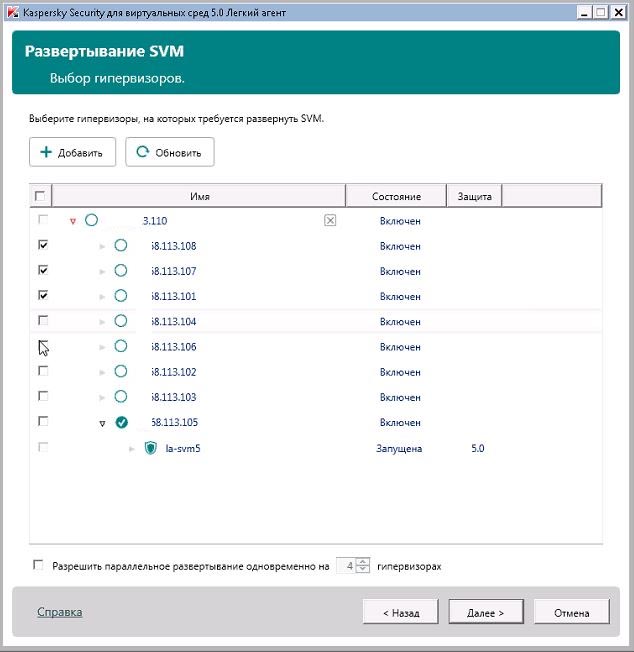
Task: Sort by the Состояние column header
Action: tap(396, 196)
